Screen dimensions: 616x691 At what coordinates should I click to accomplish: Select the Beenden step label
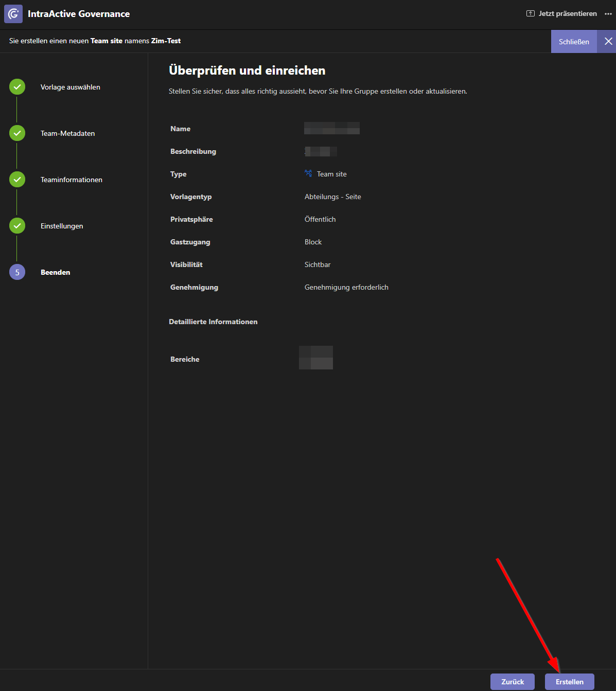(56, 272)
